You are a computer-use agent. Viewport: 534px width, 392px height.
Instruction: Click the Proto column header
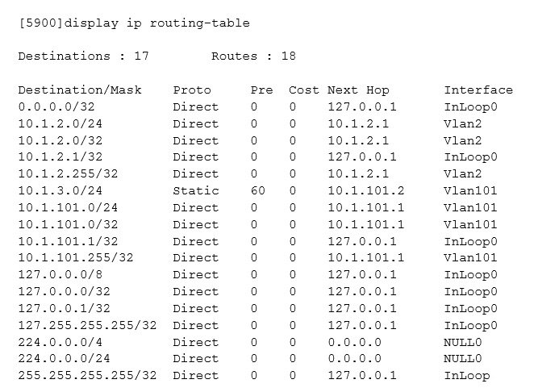tap(192, 90)
